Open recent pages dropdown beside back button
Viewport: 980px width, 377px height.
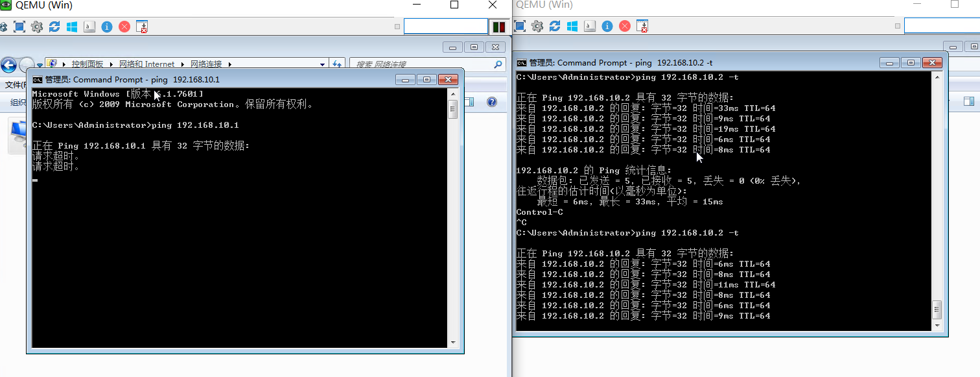40,65
